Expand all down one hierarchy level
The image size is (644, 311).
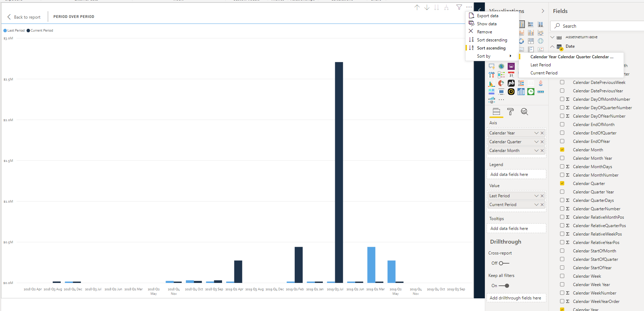click(447, 7)
